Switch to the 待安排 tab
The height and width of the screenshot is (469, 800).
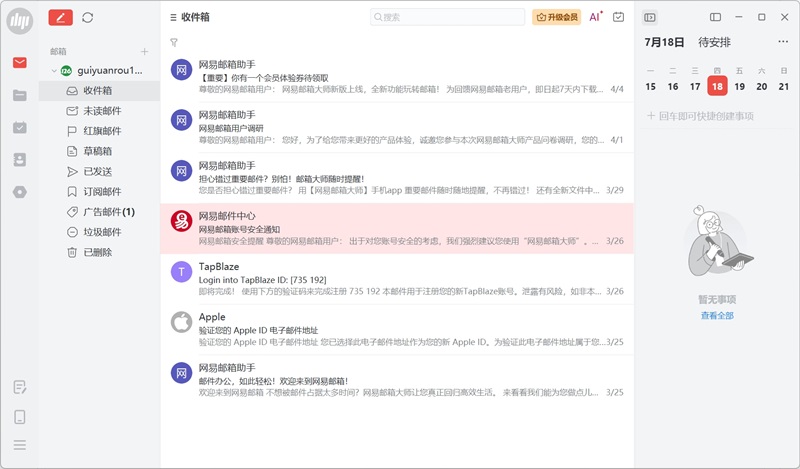714,42
